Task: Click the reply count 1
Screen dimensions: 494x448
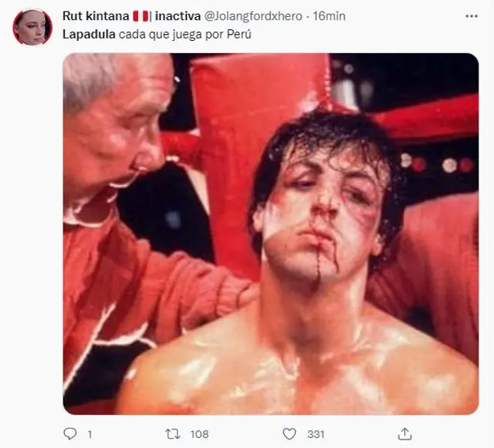Action: pyautogui.click(x=90, y=434)
